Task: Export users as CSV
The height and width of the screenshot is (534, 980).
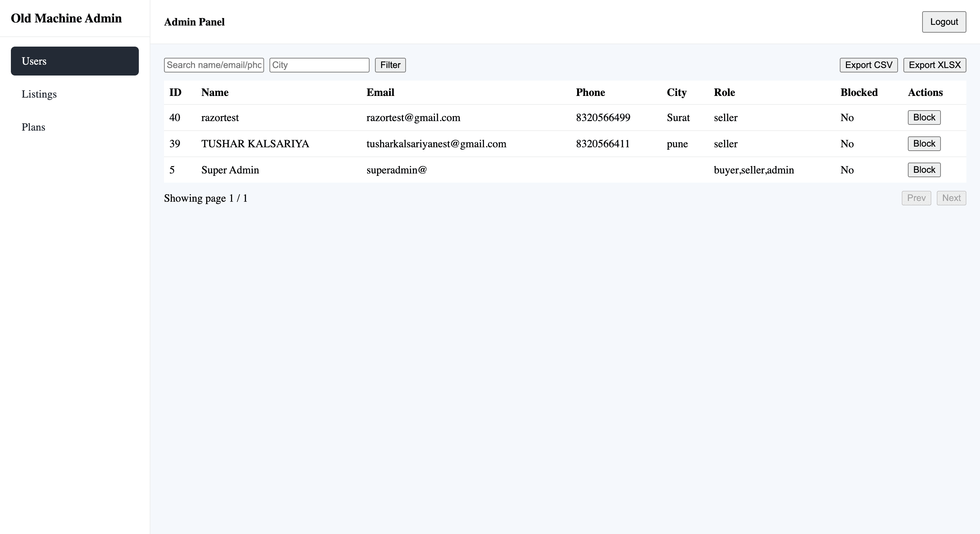Action: click(x=868, y=65)
